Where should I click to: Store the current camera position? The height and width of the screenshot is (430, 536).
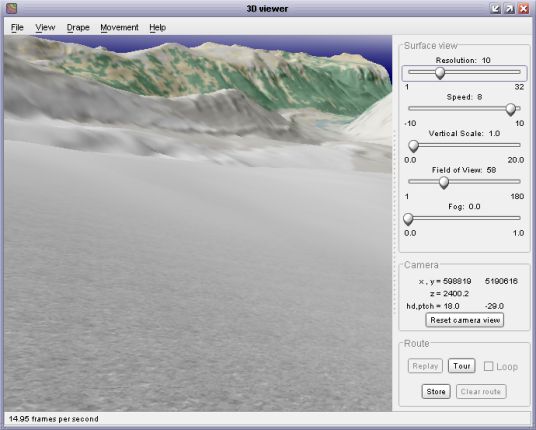click(x=436, y=392)
